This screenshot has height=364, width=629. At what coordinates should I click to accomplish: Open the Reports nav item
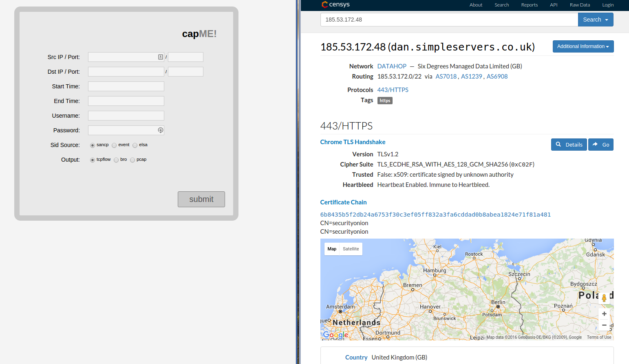[x=530, y=5]
